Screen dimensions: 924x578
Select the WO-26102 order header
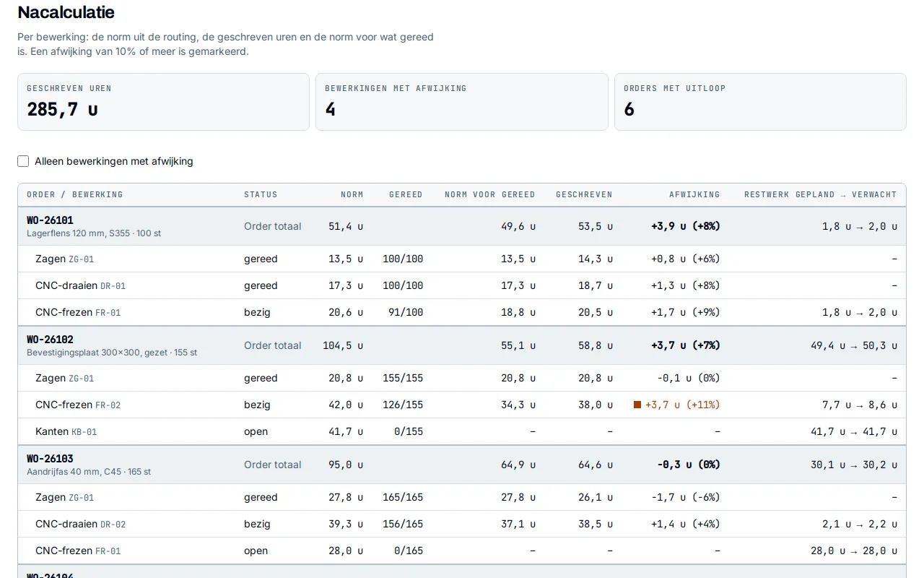click(462, 345)
